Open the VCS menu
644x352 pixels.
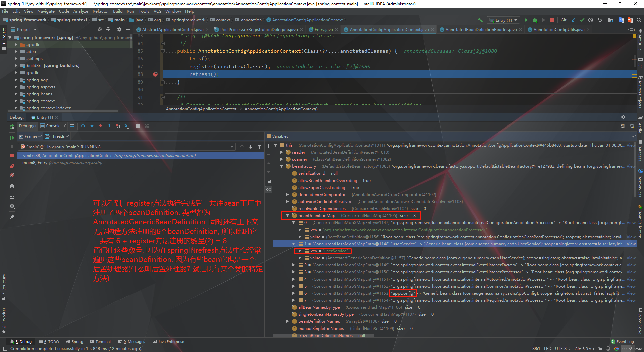(157, 11)
